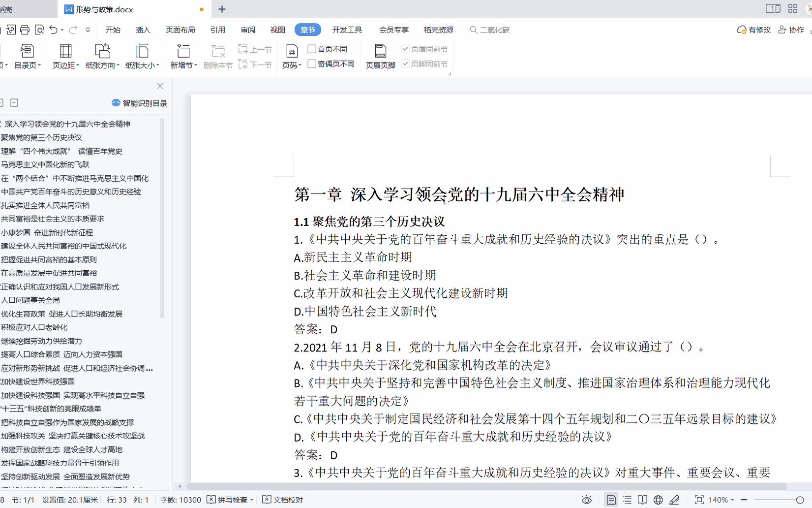
Task: Click the word count 字数: 10300
Action: point(180,500)
